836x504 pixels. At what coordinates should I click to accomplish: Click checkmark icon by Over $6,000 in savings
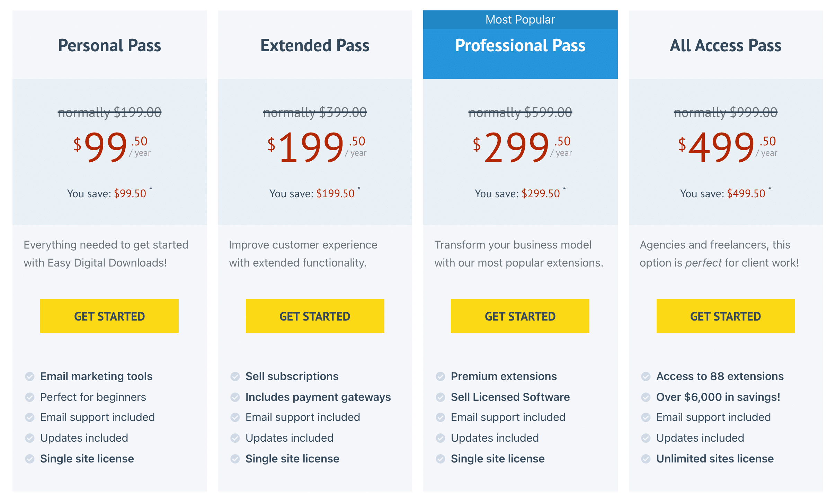click(x=646, y=397)
